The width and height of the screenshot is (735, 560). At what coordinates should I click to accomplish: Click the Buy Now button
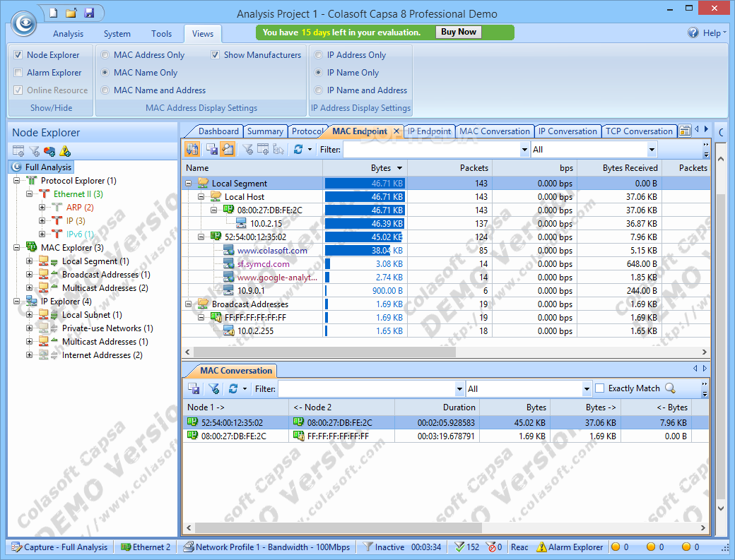click(x=459, y=32)
